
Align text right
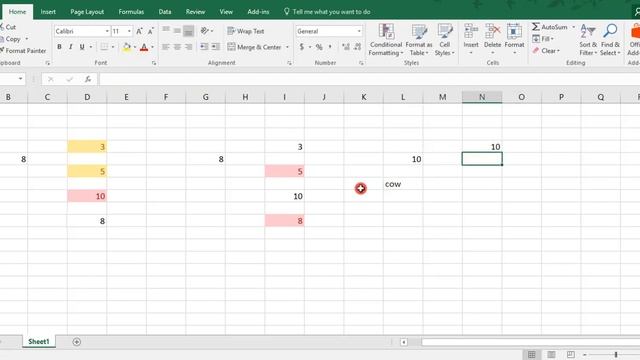click(x=188, y=47)
